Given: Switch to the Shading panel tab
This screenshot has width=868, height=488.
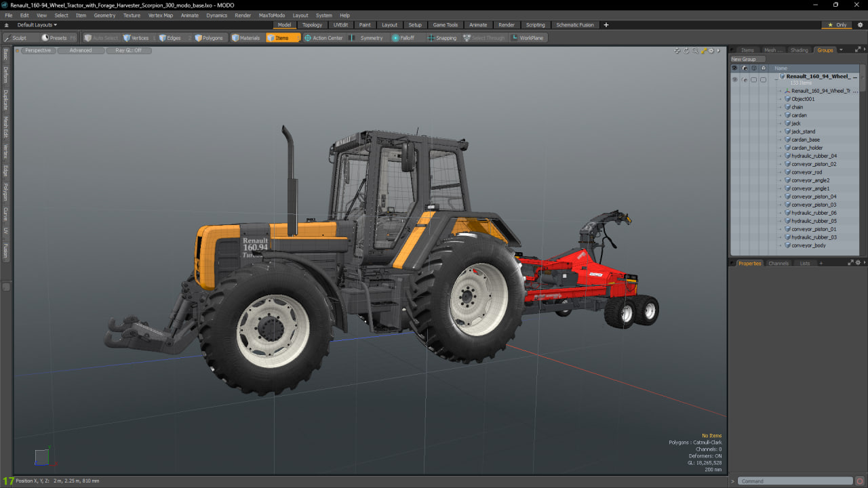Looking at the screenshot, I should [800, 50].
